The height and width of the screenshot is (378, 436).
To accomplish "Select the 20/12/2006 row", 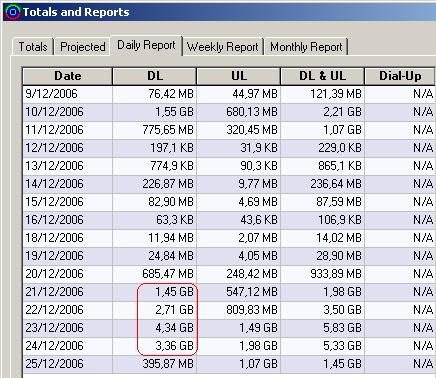I will click(x=229, y=274).
